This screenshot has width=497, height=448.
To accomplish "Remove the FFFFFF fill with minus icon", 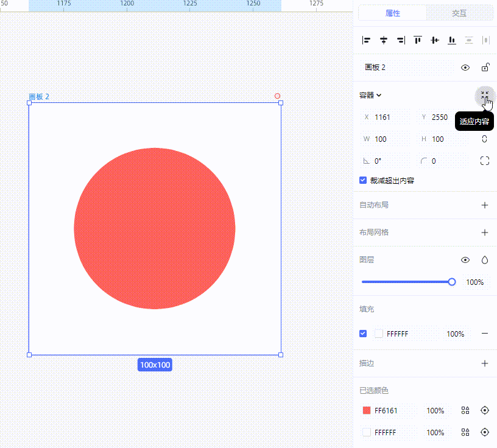I will click(x=485, y=334).
